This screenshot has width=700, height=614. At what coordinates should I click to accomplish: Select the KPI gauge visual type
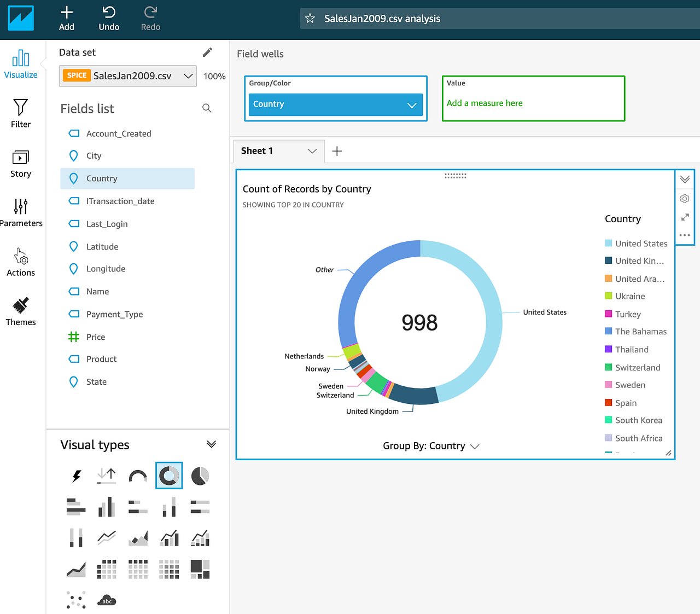coord(138,476)
